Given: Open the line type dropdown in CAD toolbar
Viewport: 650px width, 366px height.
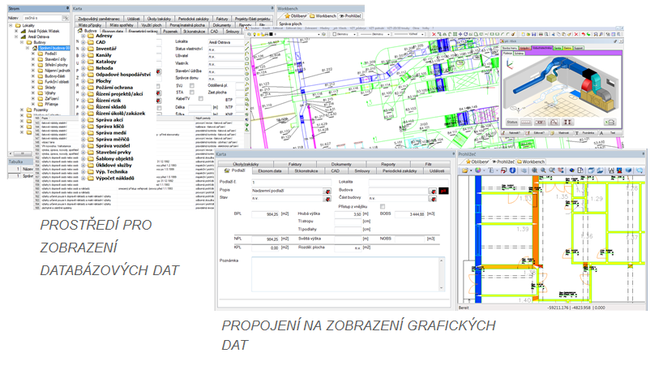Looking at the screenshot, I should pos(388,34).
